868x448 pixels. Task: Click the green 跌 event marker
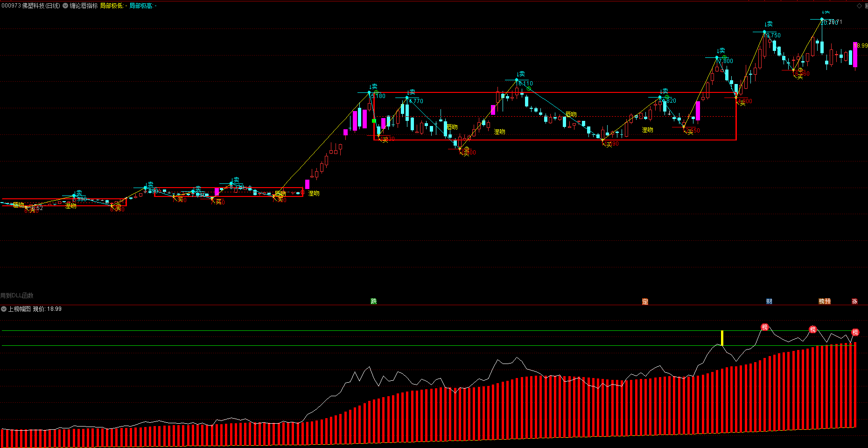(x=374, y=301)
